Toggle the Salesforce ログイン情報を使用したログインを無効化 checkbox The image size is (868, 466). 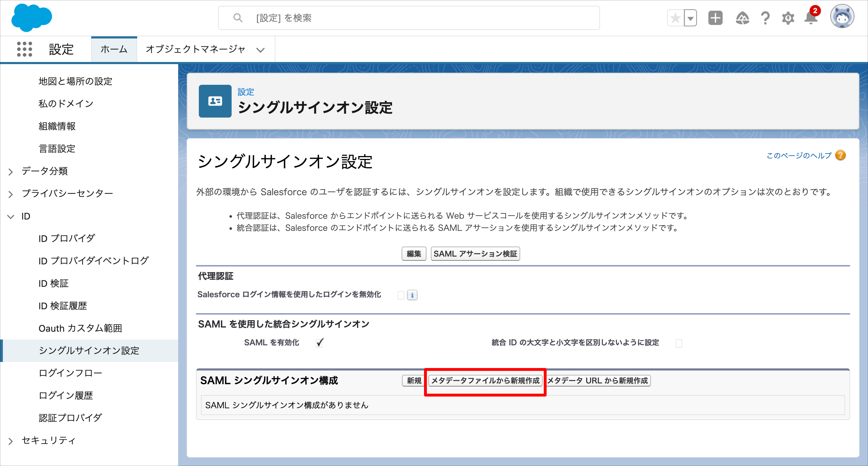(x=401, y=295)
